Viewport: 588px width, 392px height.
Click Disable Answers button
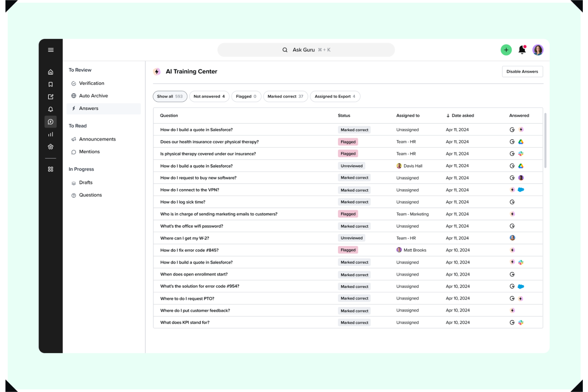tap(522, 71)
